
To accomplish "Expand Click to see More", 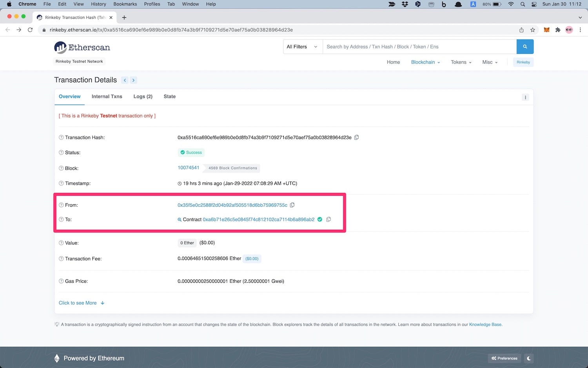I will point(82,303).
